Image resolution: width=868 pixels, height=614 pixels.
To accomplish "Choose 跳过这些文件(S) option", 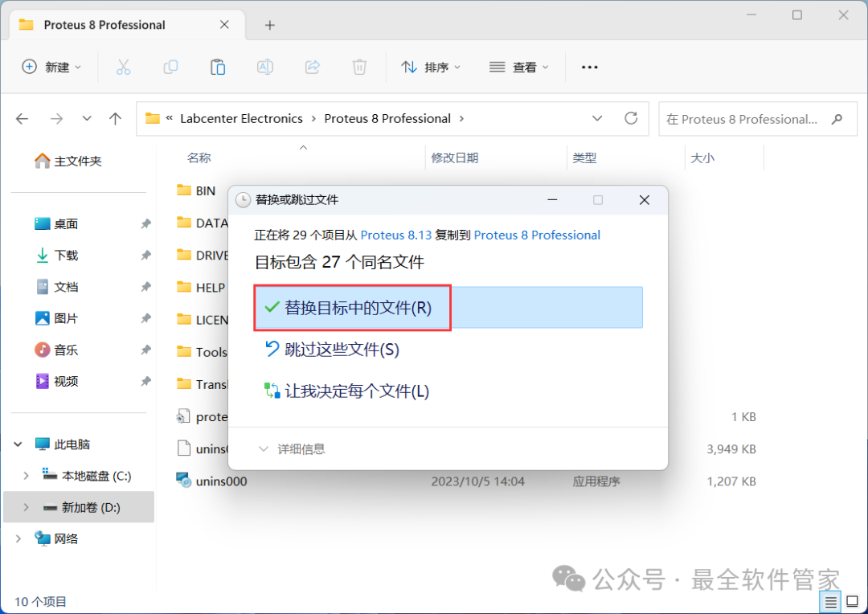I will (448, 350).
